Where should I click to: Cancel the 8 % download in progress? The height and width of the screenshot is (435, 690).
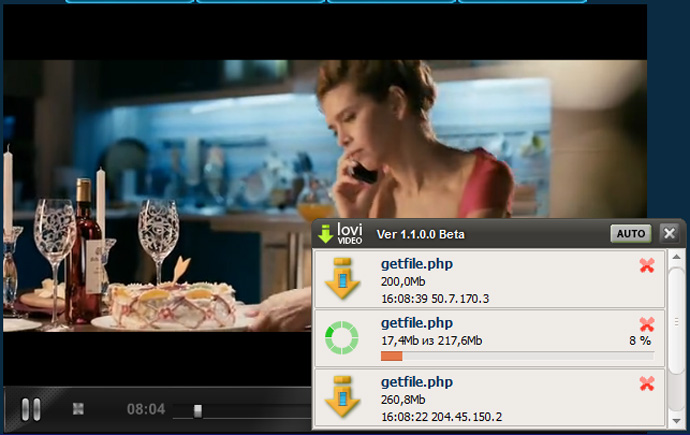[x=647, y=325]
